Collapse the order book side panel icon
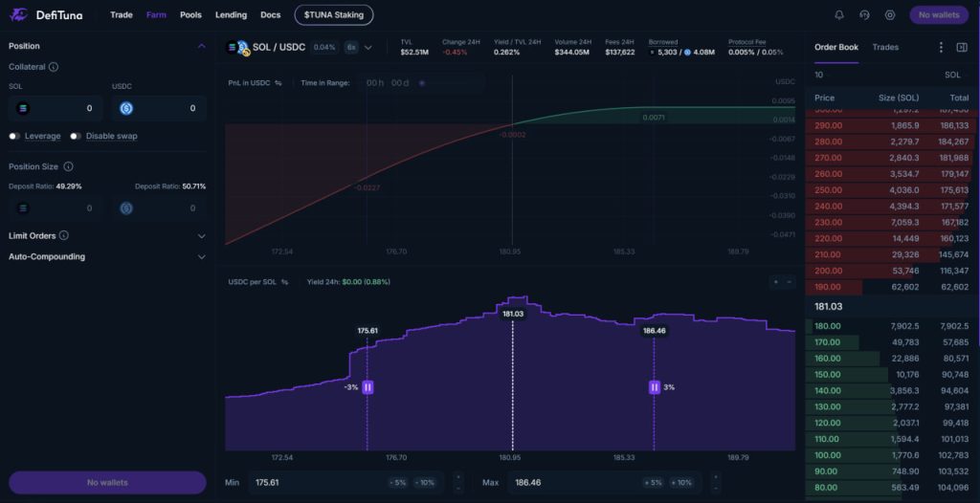This screenshot has height=503, width=980. click(962, 47)
